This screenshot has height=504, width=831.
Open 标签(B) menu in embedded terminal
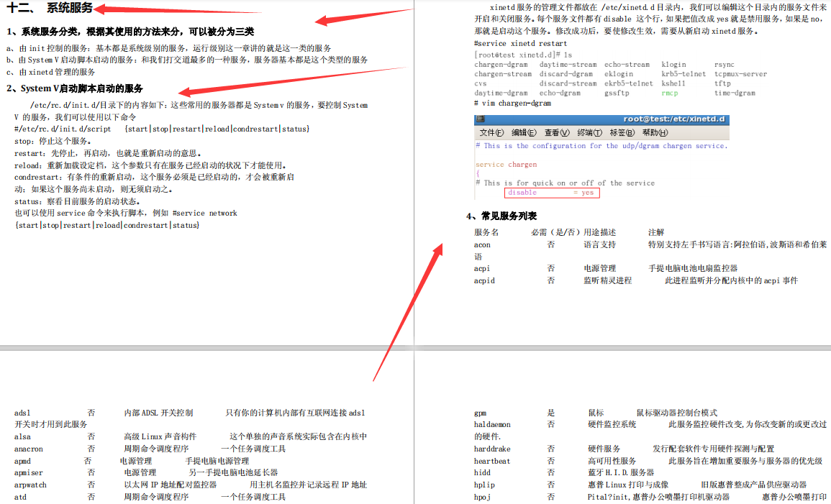(x=622, y=132)
